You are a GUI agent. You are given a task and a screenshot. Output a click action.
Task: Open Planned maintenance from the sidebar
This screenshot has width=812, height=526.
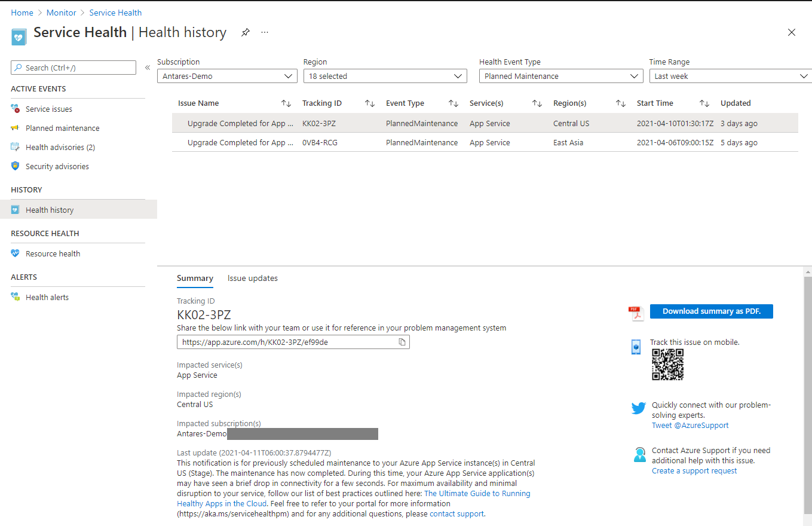(x=62, y=127)
